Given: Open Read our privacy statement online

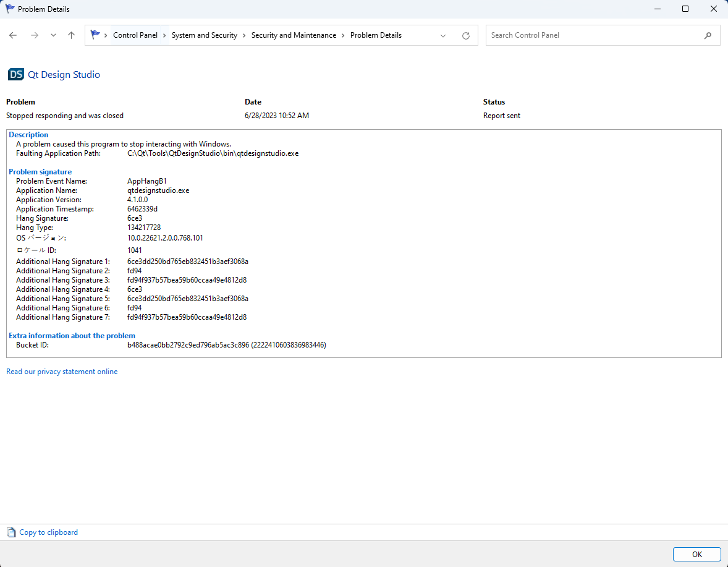Looking at the screenshot, I should coord(62,372).
